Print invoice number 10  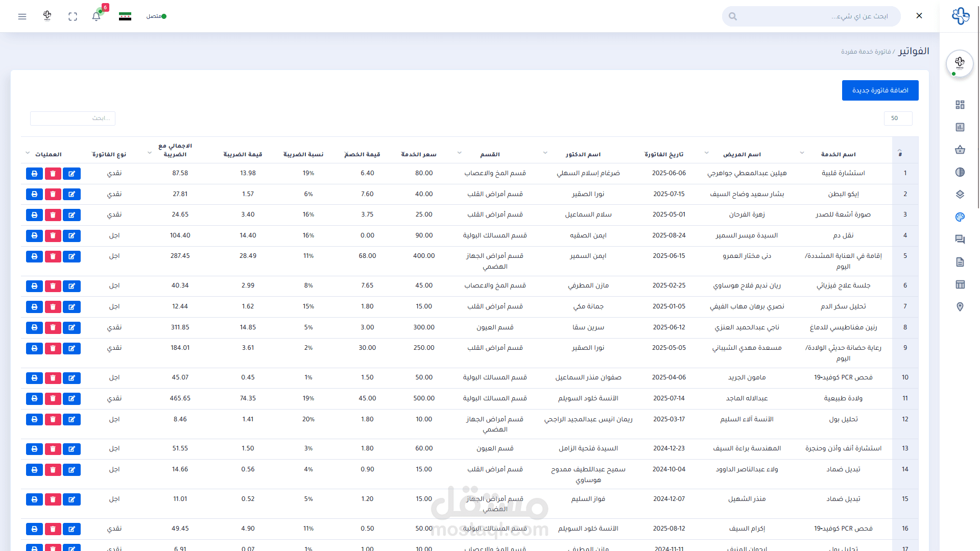pos(34,378)
